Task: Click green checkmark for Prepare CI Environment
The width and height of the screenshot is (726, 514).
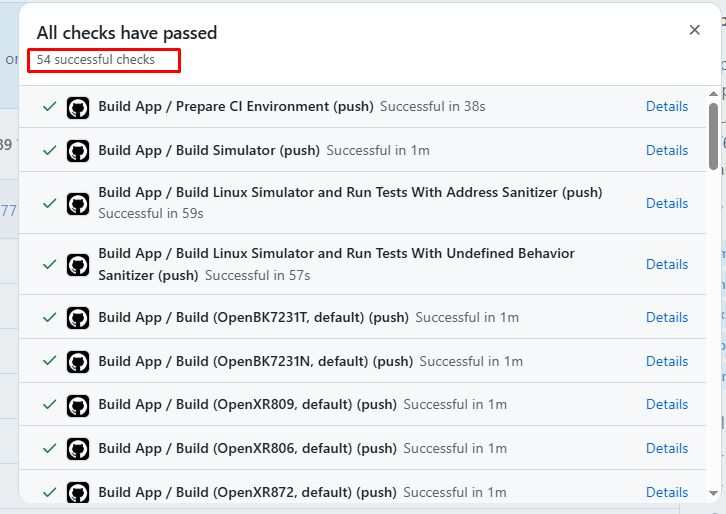Action: pyautogui.click(x=50, y=107)
